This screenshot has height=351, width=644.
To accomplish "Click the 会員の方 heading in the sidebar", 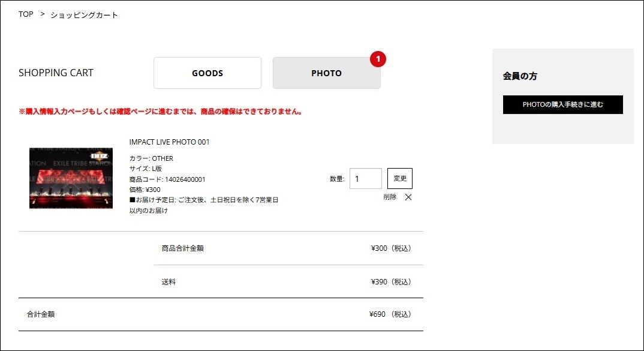I will tap(520, 76).
